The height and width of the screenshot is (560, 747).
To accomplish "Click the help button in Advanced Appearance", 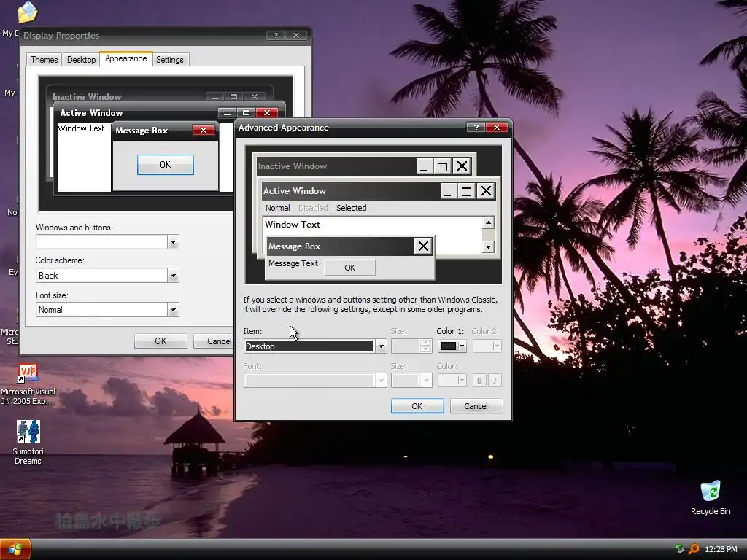I will [476, 127].
